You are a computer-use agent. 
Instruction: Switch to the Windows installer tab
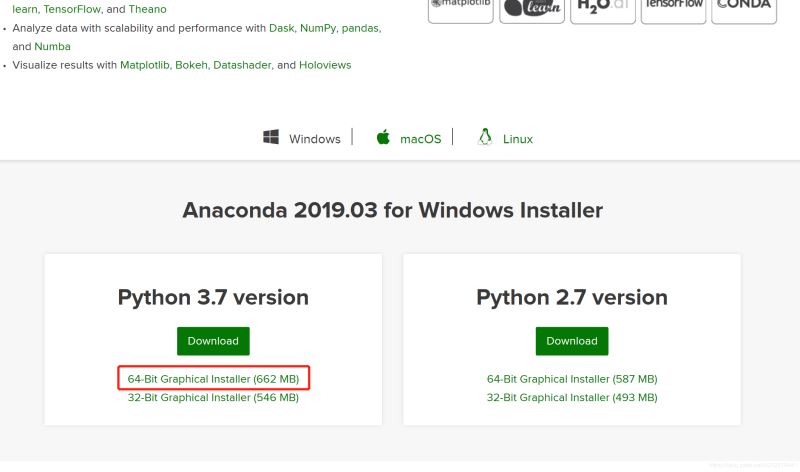314,139
